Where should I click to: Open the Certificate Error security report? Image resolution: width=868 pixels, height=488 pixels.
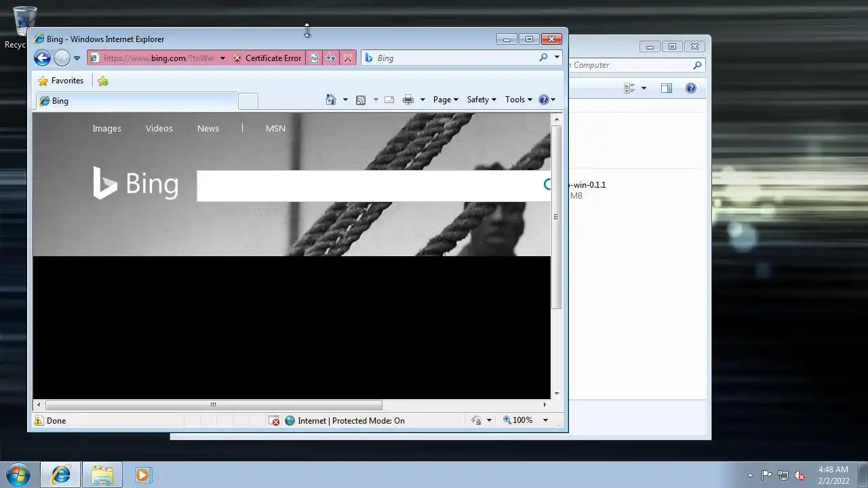(x=267, y=58)
